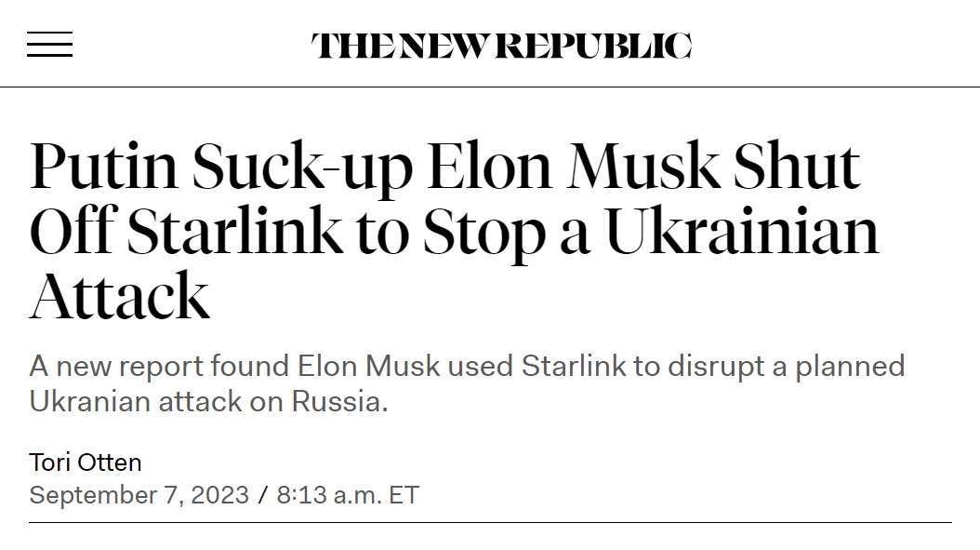980x550 pixels.
Task: Click "Ukrainian" in the headline
Action: click(742, 231)
